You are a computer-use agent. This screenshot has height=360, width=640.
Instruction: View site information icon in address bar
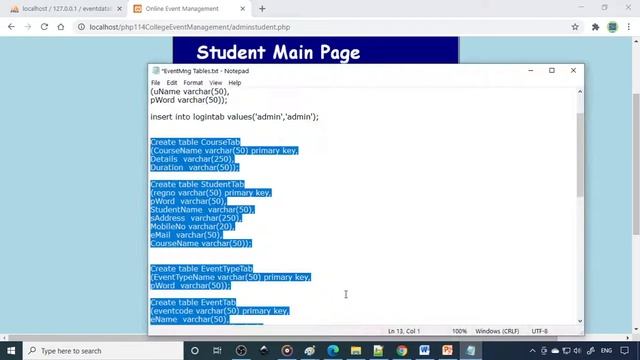(81, 27)
